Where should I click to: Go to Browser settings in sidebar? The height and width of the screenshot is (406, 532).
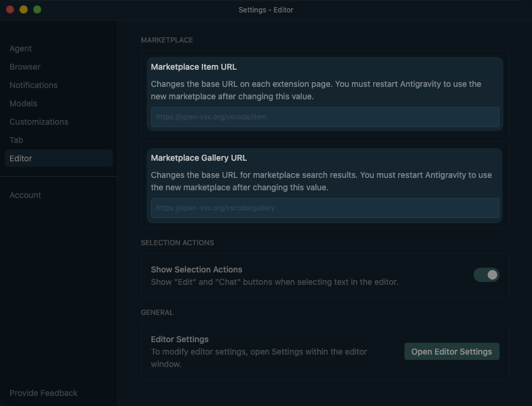(25, 67)
